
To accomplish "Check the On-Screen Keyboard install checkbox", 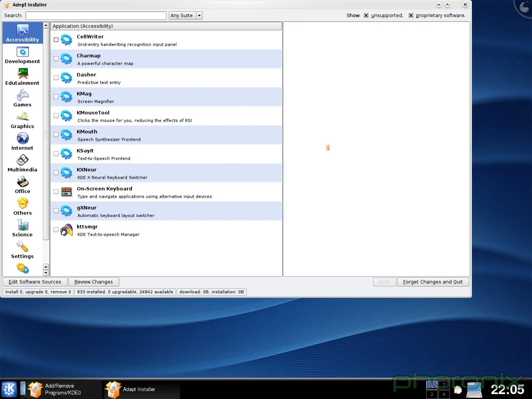I will pos(56,192).
